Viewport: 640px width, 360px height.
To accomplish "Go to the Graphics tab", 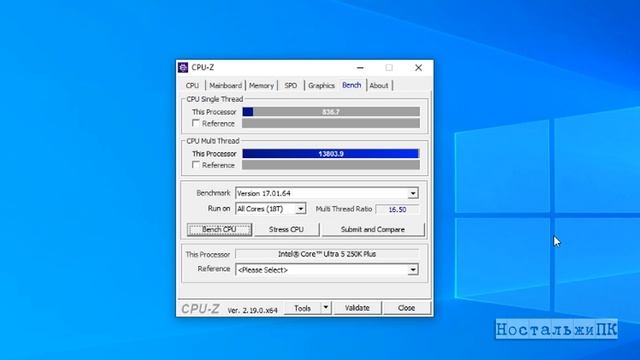I will (x=321, y=86).
